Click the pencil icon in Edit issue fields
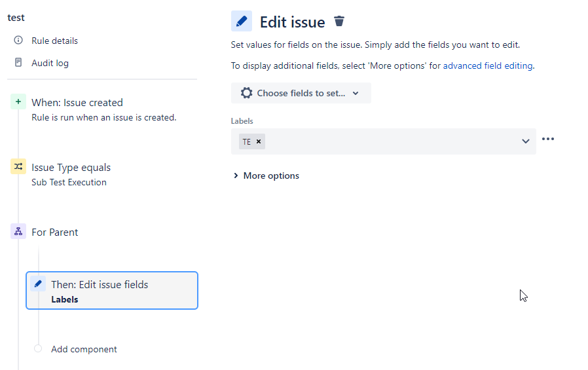Viewport: 588px width, 370px height. pos(38,284)
